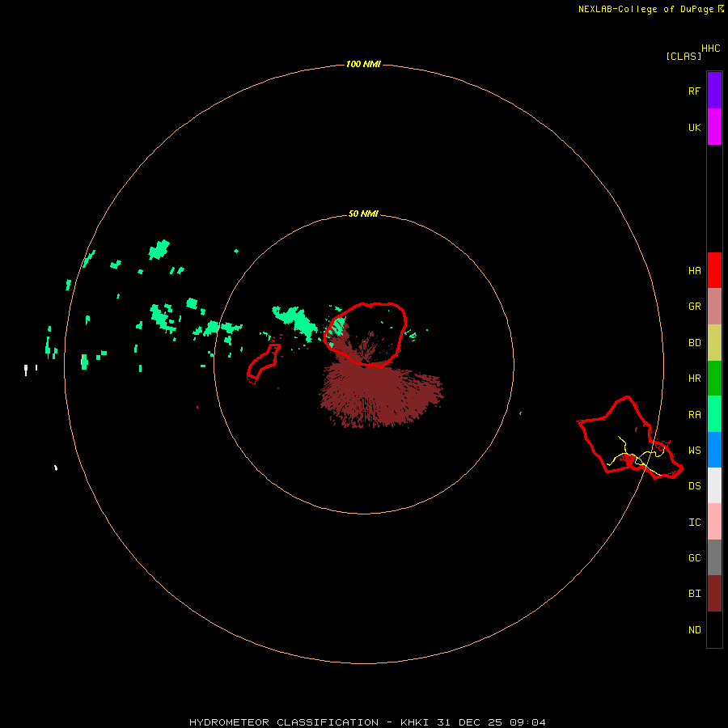Click the RF purple legend swatch
The width and height of the screenshot is (728, 728).
[x=714, y=91]
